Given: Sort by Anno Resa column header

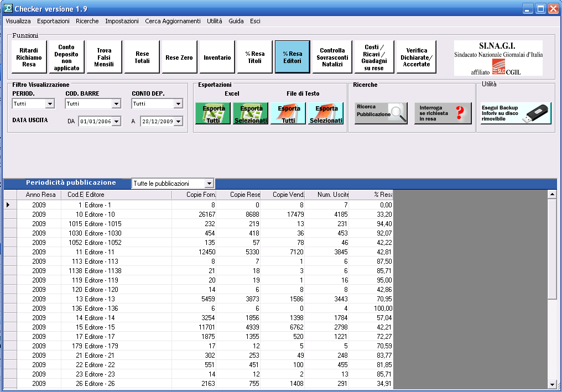Looking at the screenshot, I should coord(39,195).
